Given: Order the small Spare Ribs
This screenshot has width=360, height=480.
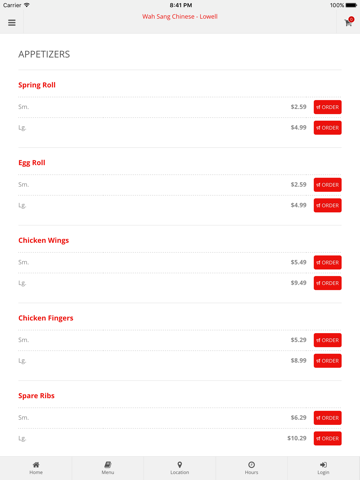Looking at the screenshot, I should [327, 418].
